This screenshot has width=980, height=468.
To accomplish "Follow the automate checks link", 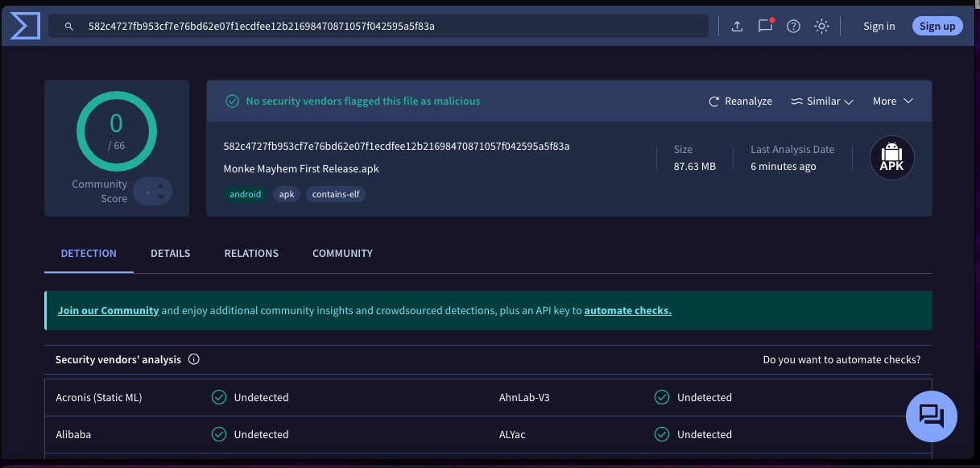I will (627, 311).
